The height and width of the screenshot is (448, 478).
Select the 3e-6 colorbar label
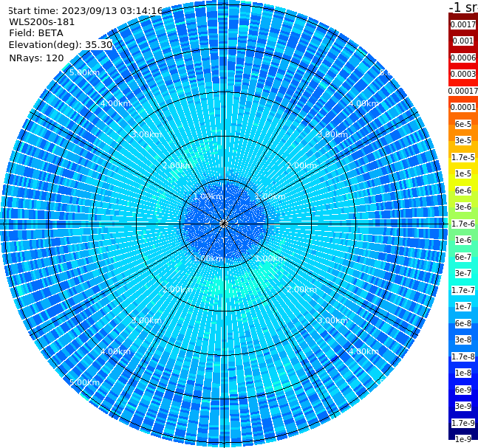[x=463, y=207]
